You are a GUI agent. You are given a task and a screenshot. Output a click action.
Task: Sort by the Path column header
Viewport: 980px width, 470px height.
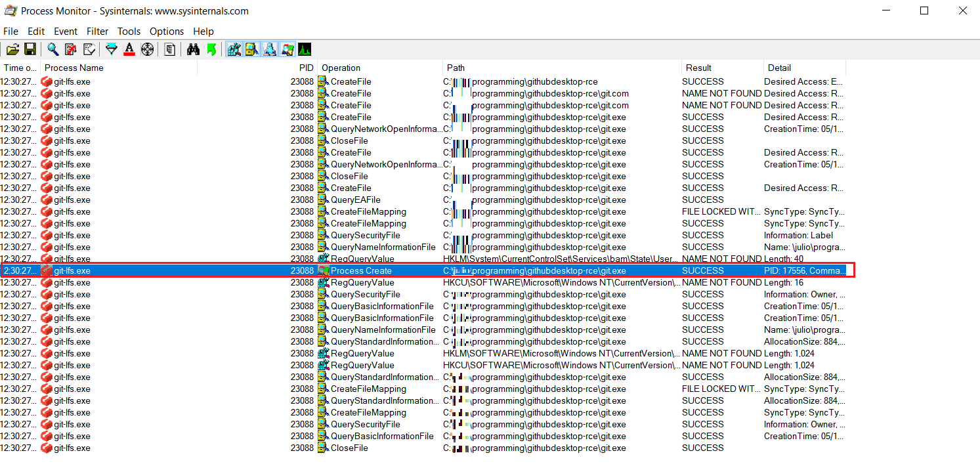click(x=563, y=68)
